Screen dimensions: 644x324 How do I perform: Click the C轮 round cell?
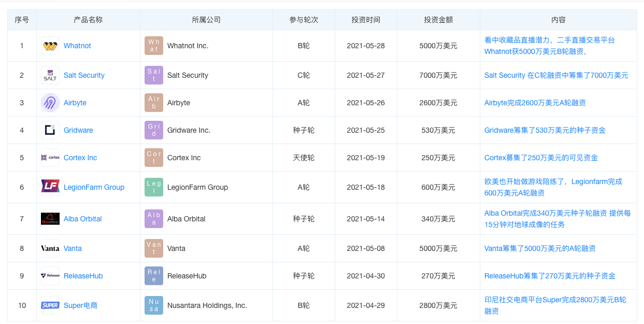point(304,75)
